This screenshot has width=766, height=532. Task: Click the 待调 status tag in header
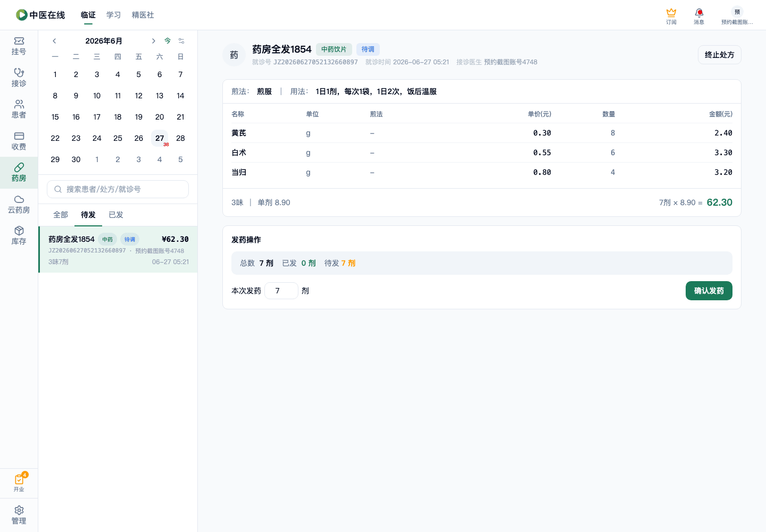point(368,49)
